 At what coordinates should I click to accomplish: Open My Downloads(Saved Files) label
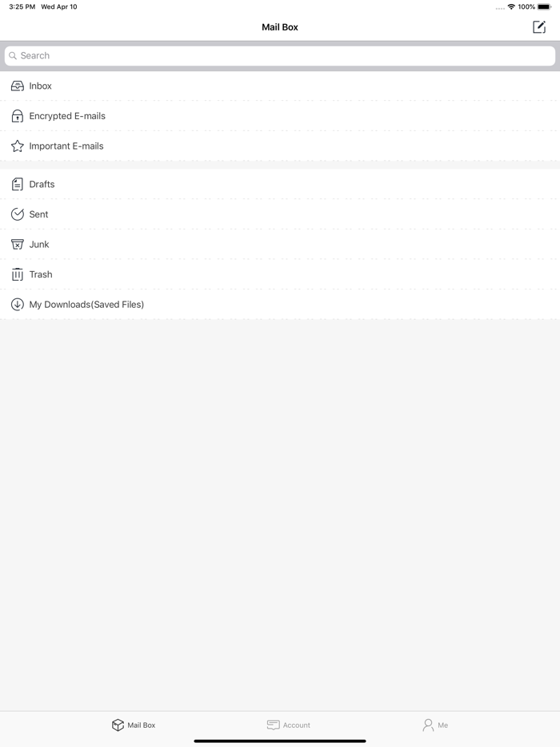tap(86, 305)
